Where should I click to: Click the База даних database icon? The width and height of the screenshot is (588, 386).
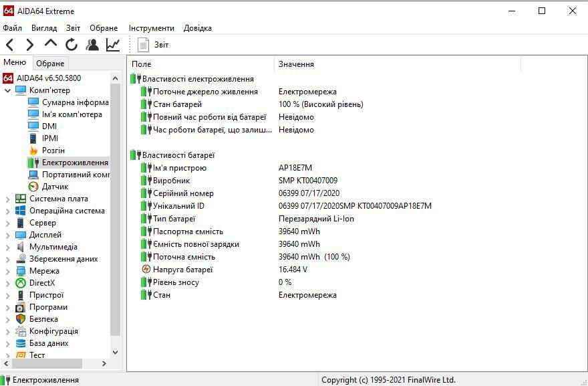pos(20,343)
